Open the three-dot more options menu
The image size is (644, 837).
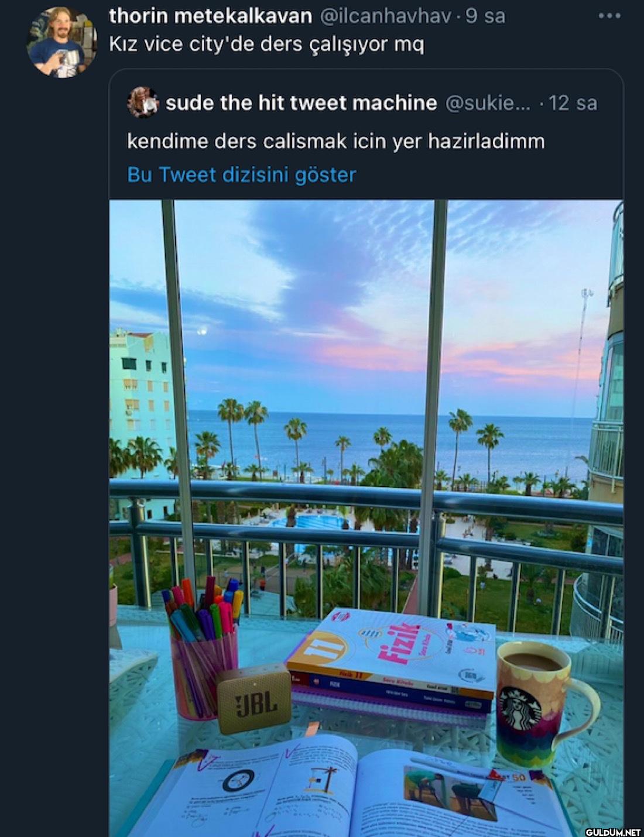point(609,16)
